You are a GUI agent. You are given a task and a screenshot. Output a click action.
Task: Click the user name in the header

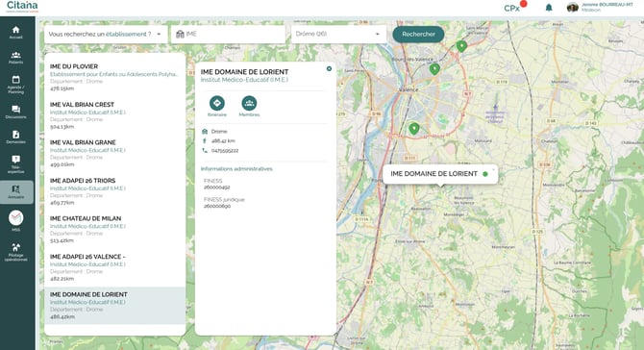pyautogui.click(x=607, y=5)
